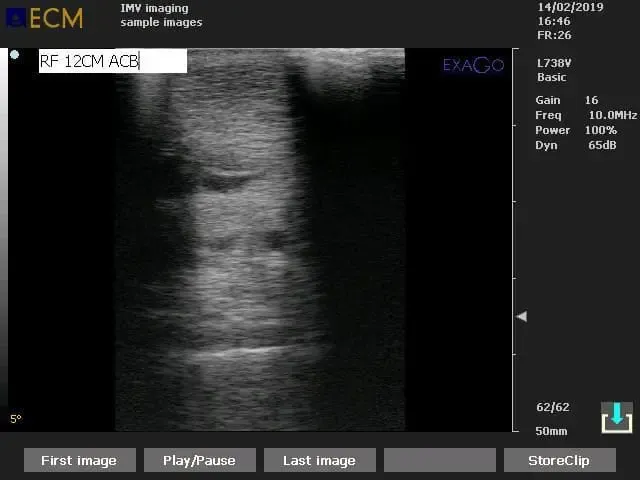
Task: Click the Basic preset label
Action: (551, 77)
